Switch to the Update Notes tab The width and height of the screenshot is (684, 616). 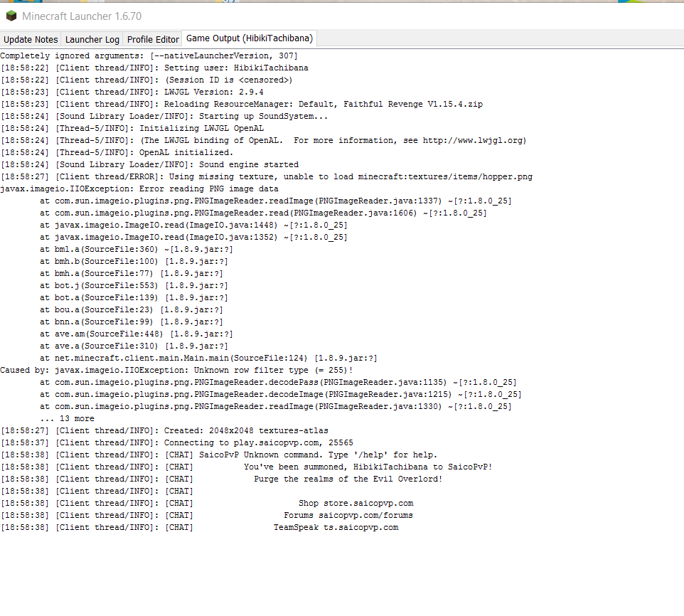coord(31,39)
